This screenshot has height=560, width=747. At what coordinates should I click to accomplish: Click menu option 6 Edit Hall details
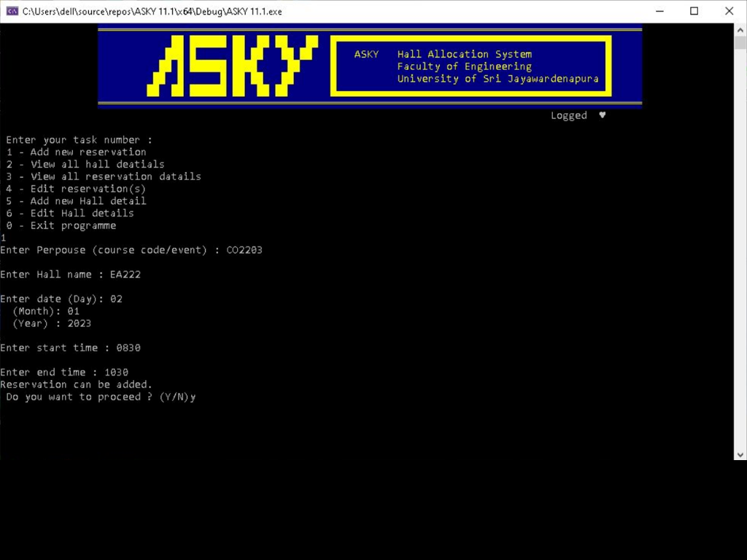click(x=70, y=214)
